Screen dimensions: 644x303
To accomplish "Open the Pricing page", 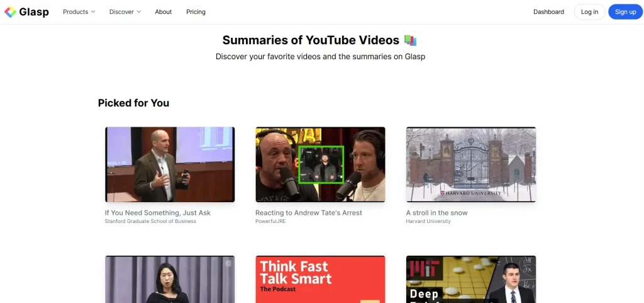I will (x=196, y=12).
